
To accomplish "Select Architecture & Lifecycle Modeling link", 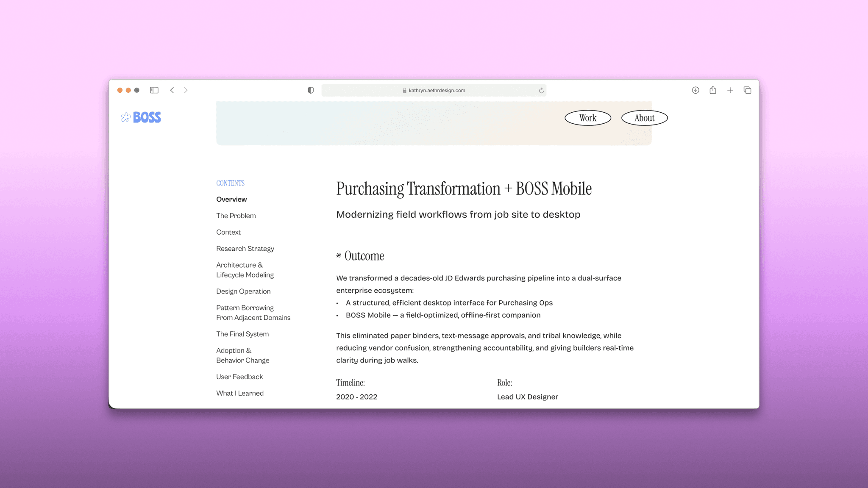I will click(245, 270).
